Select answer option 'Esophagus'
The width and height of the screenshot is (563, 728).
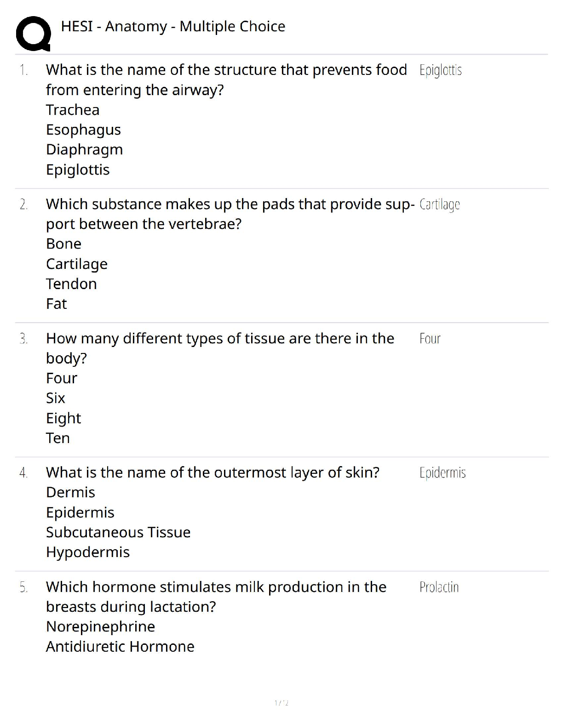[x=83, y=130]
